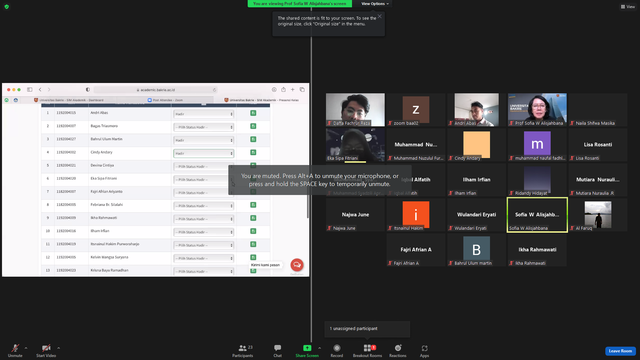Select Prof Sofia W Alisjahbana's video tile
640x360 pixels.
(537, 109)
